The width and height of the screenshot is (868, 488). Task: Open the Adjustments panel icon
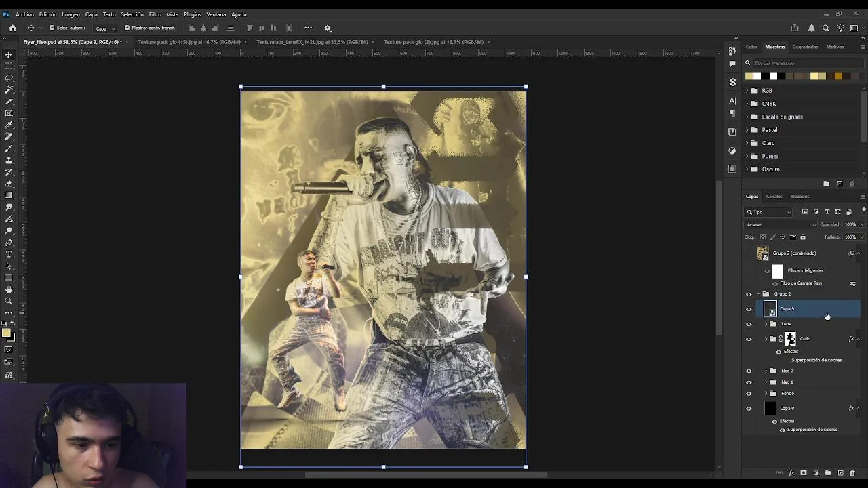coord(732,150)
